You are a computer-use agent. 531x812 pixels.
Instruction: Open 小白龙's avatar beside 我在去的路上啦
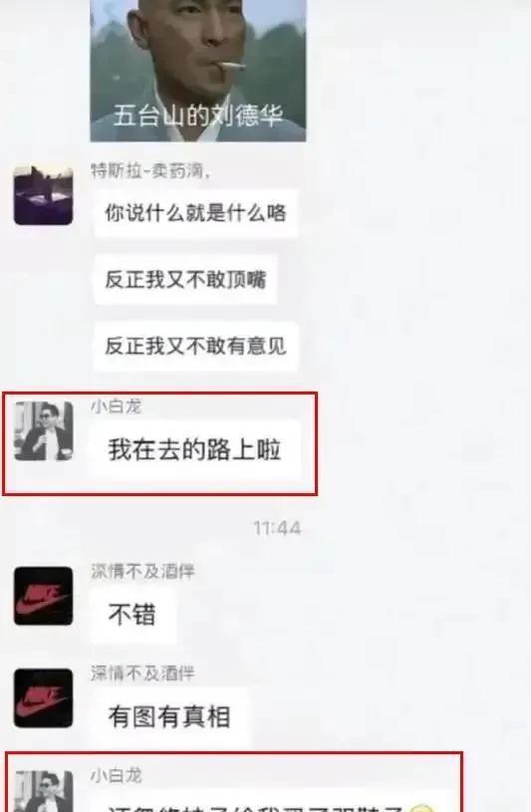point(43,430)
